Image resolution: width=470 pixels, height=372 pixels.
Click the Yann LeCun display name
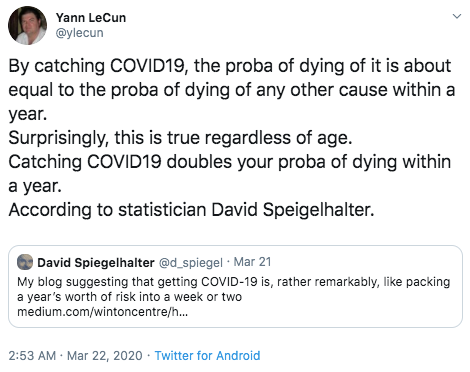(x=91, y=18)
